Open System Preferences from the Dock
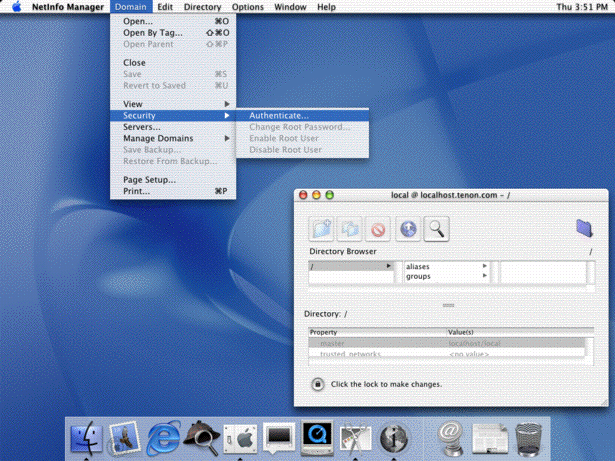Screen dimensions: 615x461 click(x=240, y=439)
